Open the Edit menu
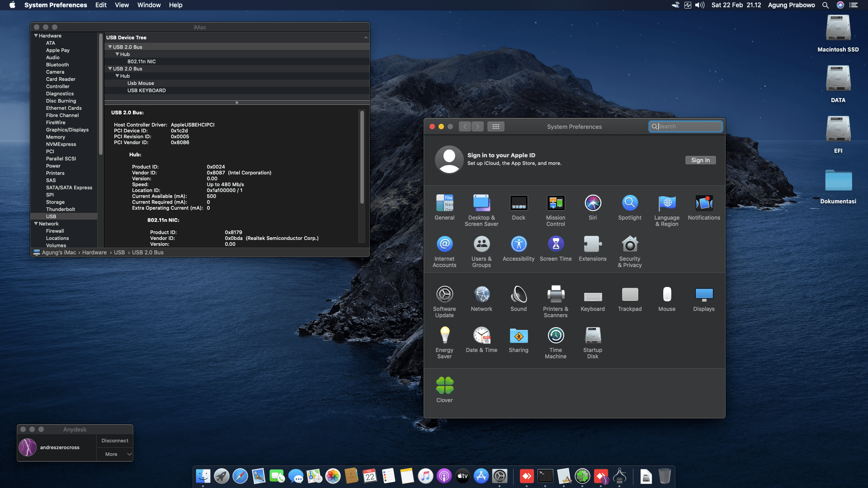The width and height of the screenshot is (868, 488). click(x=101, y=5)
